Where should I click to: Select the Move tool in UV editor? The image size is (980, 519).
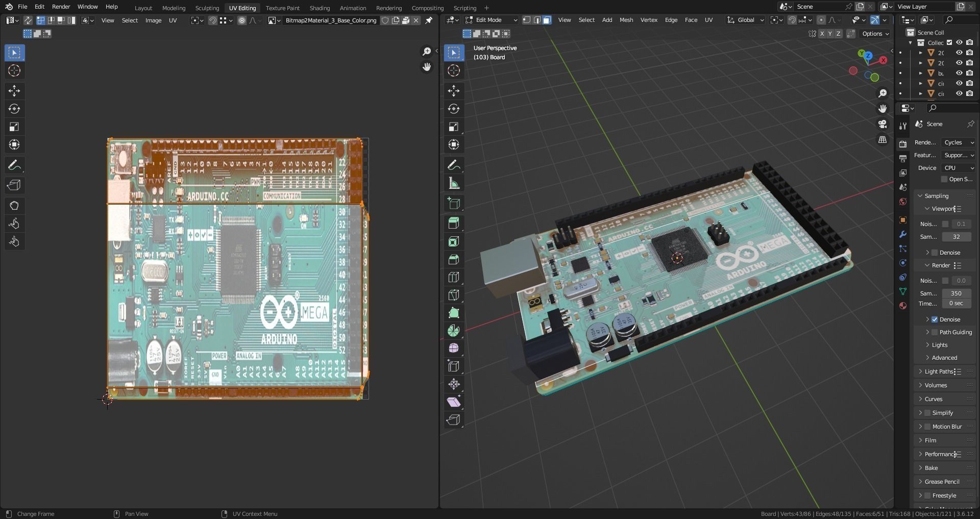pyautogui.click(x=14, y=91)
